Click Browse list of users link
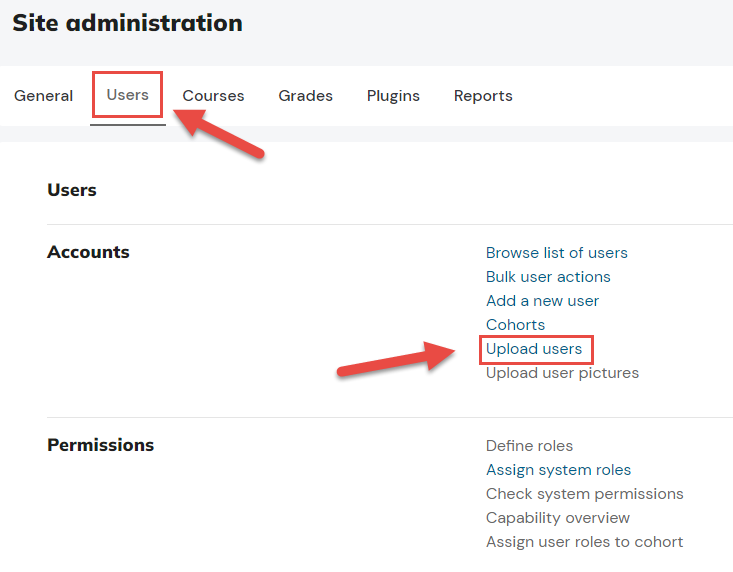Screen dimensions: 733x572 [556, 253]
